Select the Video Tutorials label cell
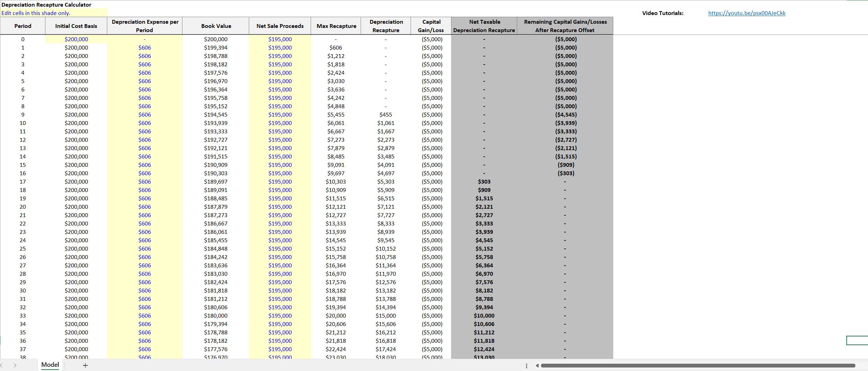This screenshot has height=371, width=868. tap(663, 13)
